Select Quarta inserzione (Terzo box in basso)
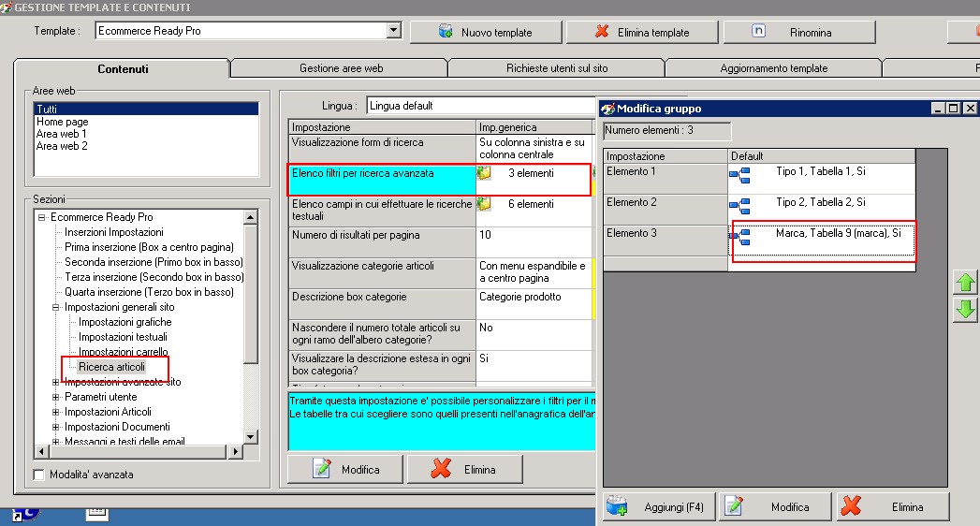This screenshot has width=980, height=526. point(149,292)
